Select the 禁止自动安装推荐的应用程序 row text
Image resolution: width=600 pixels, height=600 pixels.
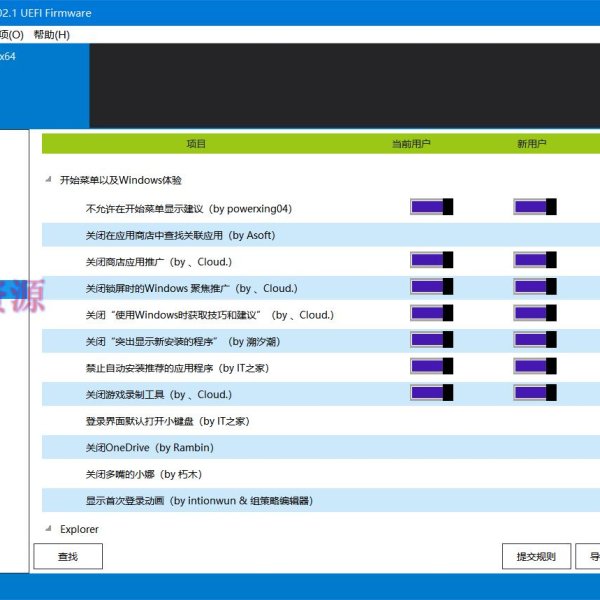pos(177,368)
